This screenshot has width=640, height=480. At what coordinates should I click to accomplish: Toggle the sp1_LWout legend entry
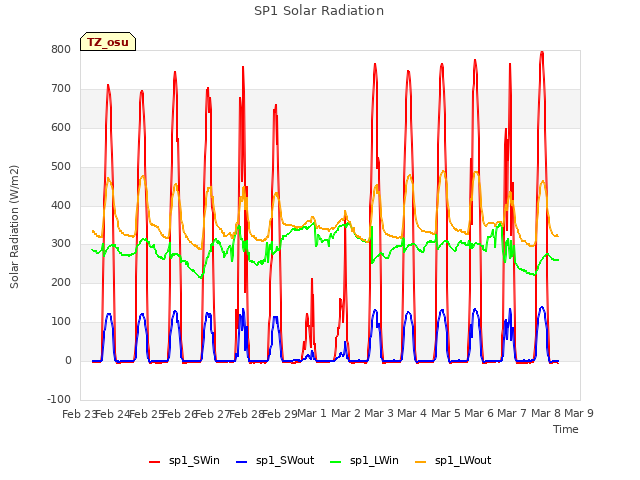453,461
